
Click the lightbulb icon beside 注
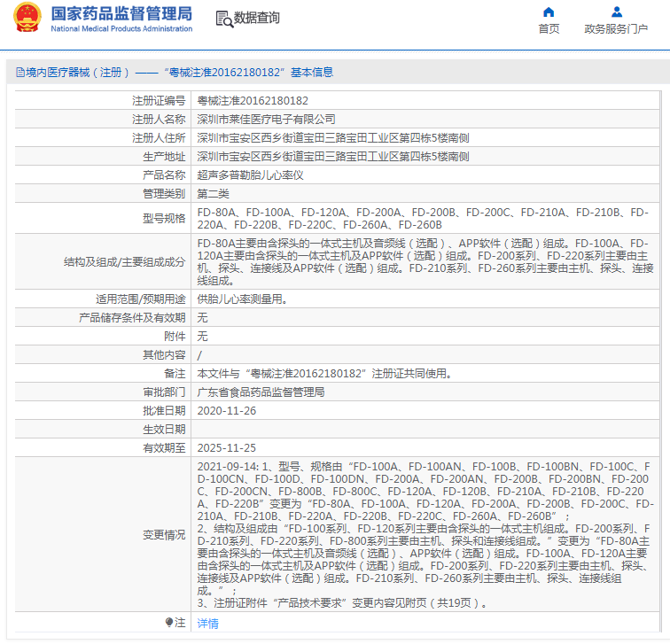[x=169, y=622]
